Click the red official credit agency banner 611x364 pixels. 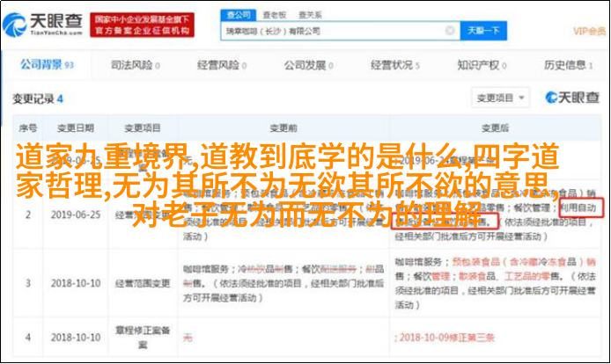point(143,25)
